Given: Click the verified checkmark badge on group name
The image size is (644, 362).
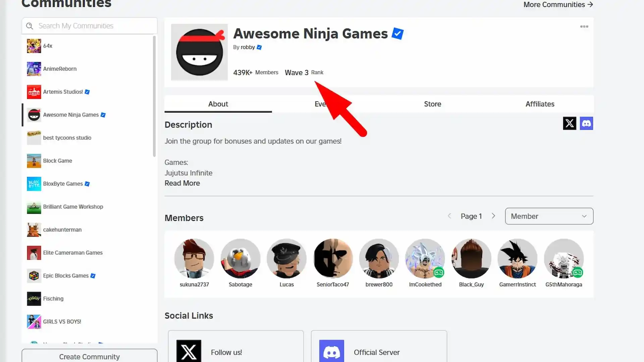Looking at the screenshot, I should click(397, 33).
